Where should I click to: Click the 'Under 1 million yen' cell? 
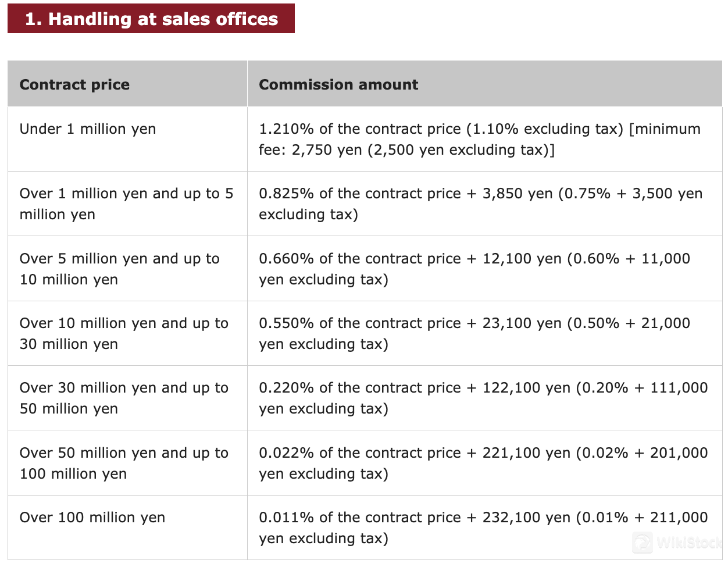[x=88, y=129]
